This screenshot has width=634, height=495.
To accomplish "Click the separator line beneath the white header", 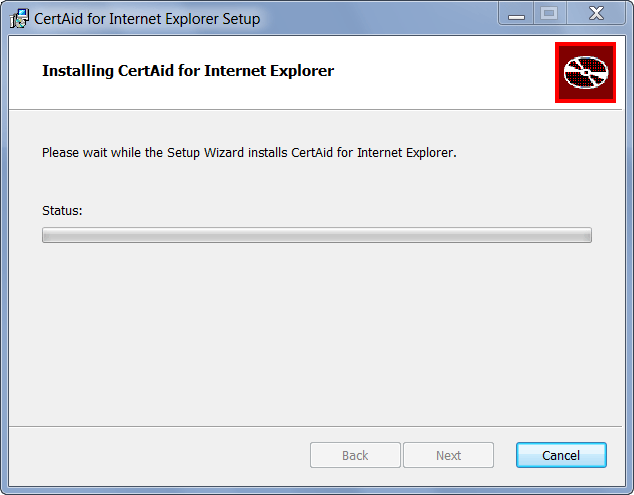I will (x=316, y=108).
